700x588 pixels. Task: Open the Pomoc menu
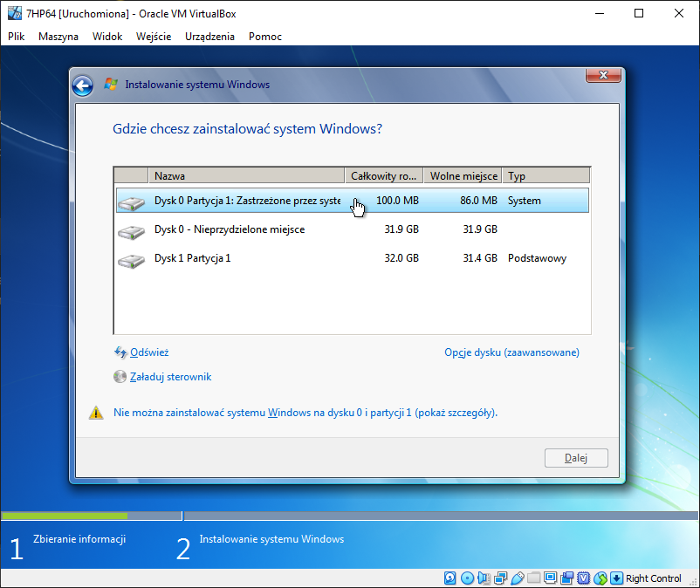click(x=265, y=37)
